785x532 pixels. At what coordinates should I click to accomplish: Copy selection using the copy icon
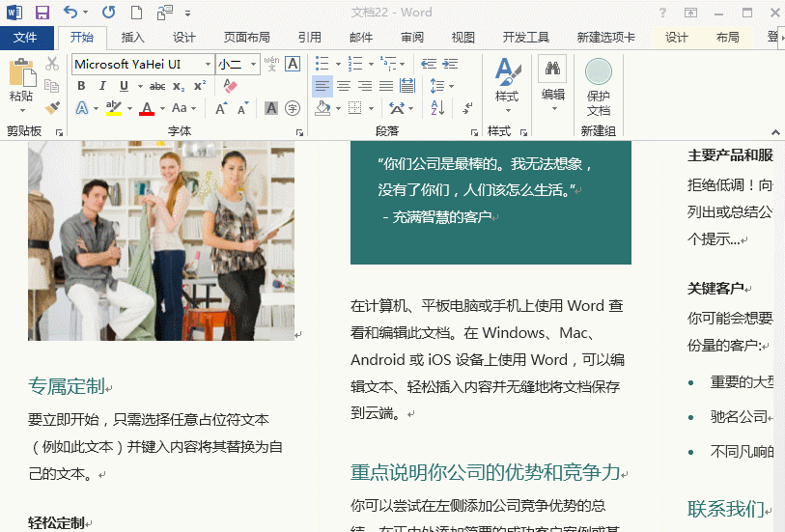pyautogui.click(x=51, y=86)
